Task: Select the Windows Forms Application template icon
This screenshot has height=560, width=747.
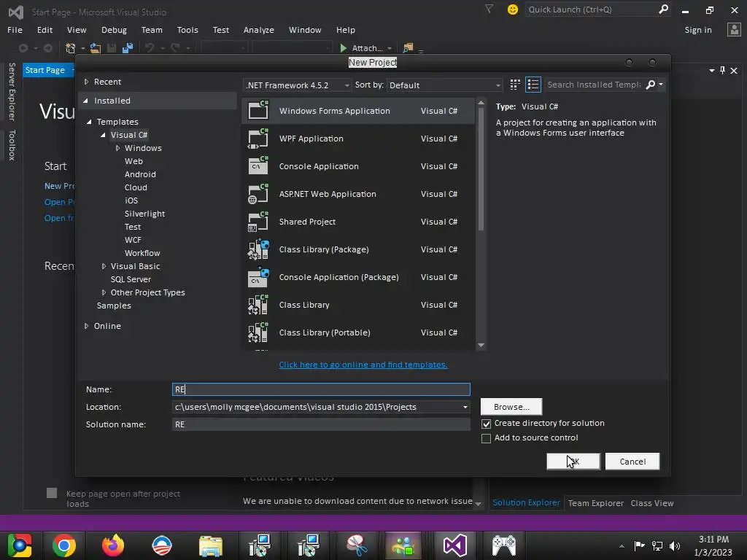Action: click(258, 111)
